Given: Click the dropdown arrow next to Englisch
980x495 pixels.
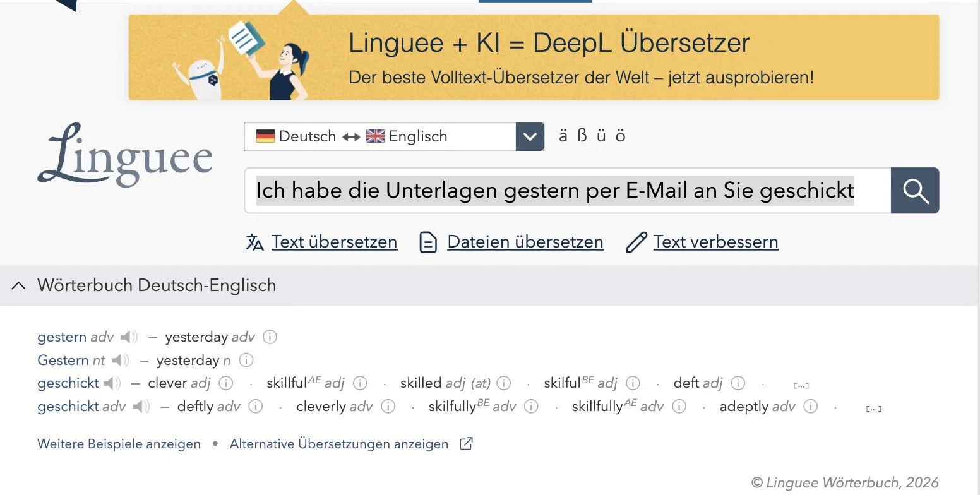Looking at the screenshot, I should 530,136.
